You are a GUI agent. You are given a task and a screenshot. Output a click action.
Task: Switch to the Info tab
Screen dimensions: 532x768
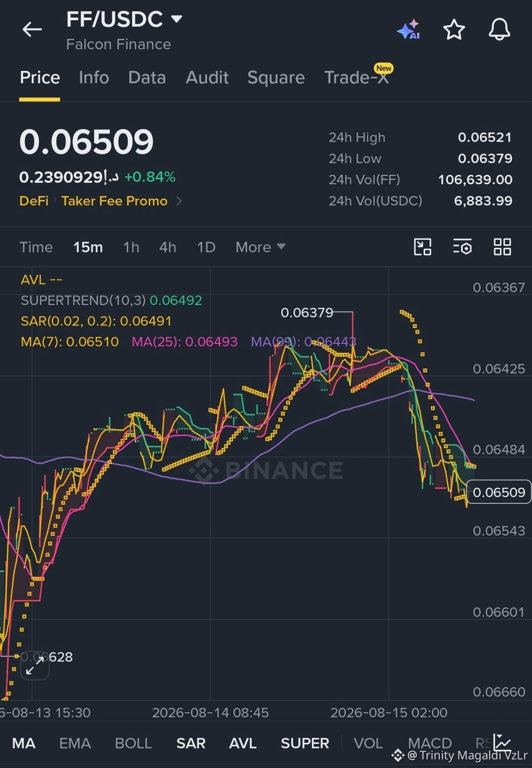tap(94, 77)
